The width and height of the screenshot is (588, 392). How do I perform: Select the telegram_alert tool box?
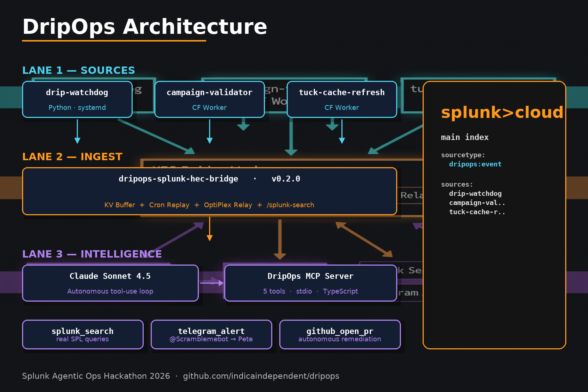[x=211, y=334]
